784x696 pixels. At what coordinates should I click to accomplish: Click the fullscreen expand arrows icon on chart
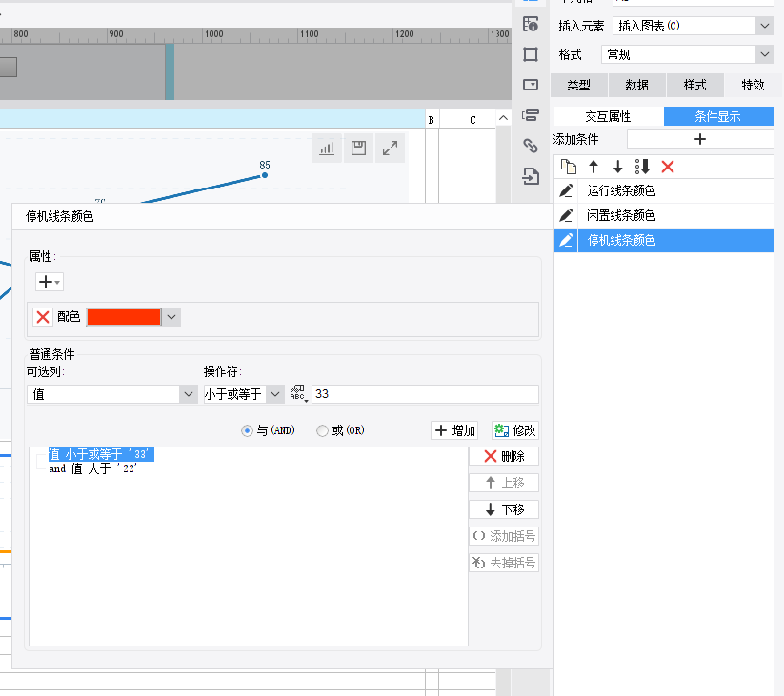(390, 148)
